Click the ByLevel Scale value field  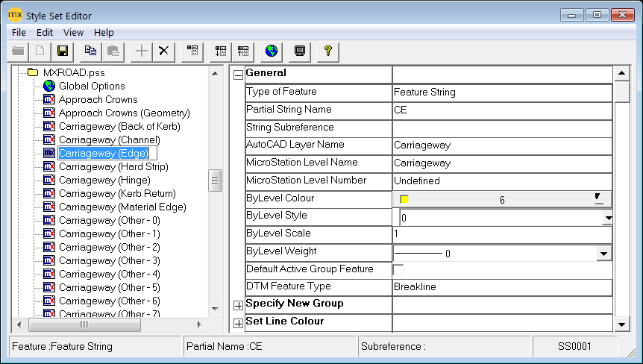coord(502,234)
